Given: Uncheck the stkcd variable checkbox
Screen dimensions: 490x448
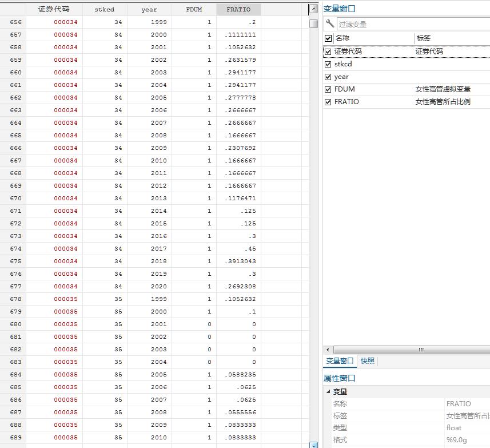Looking at the screenshot, I should pyautogui.click(x=328, y=65).
